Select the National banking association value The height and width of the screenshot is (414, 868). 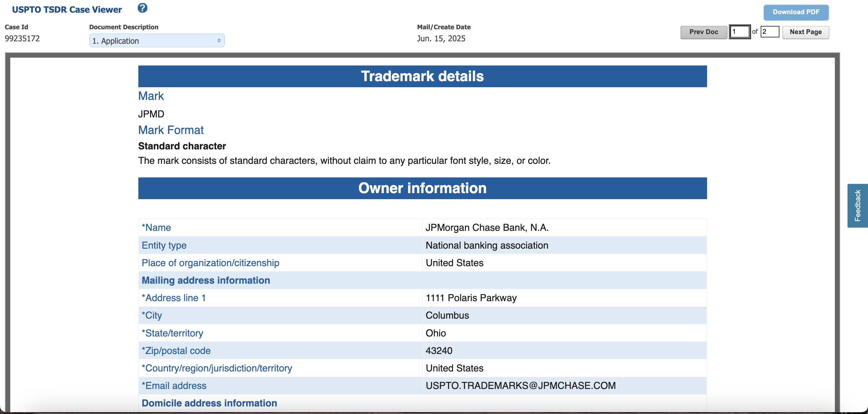[x=487, y=245]
